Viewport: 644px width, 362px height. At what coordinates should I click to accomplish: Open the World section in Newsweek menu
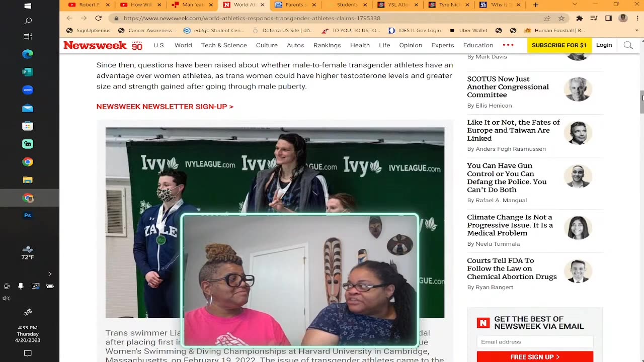coord(183,45)
